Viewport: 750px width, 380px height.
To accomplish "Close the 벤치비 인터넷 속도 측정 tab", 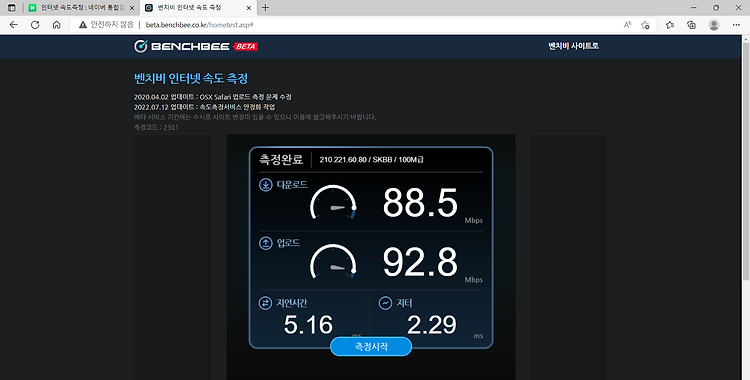I will 249,8.
